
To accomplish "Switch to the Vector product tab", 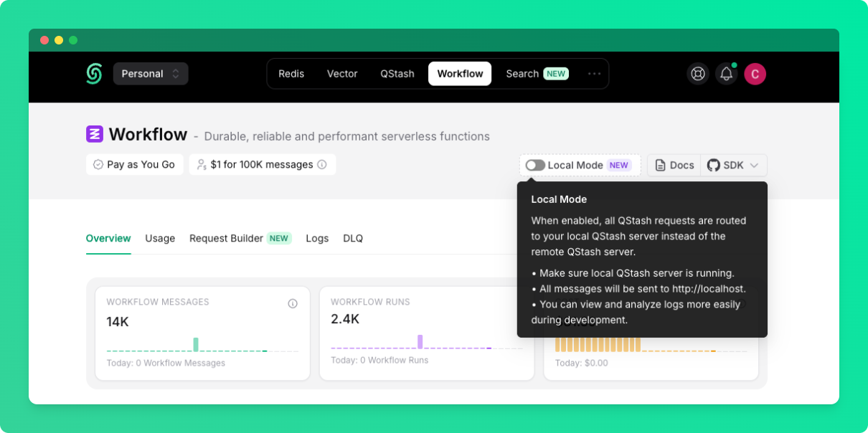I will coord(342,74).
